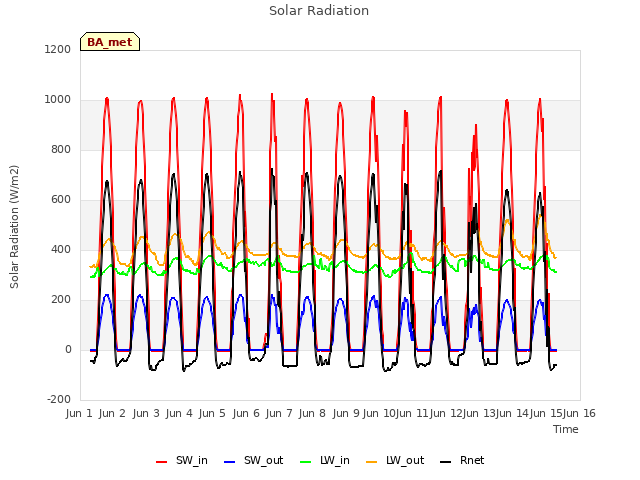Click the Jun 15 x-axis tick label
640x480 pixels.
tap(546, 413)
